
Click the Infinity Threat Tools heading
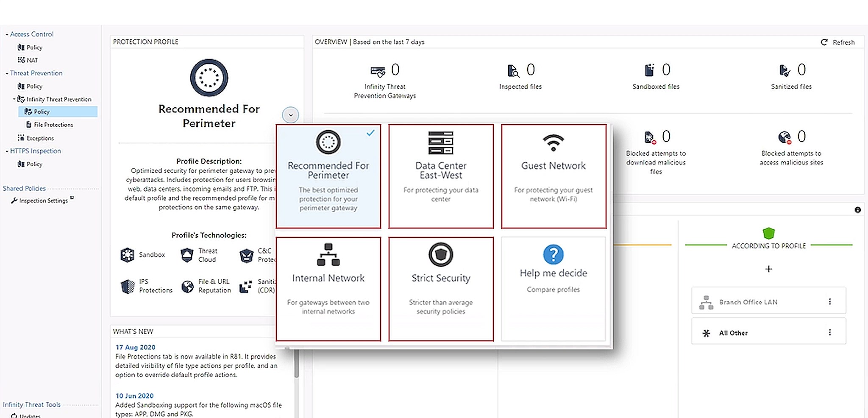tap(32, 404)
